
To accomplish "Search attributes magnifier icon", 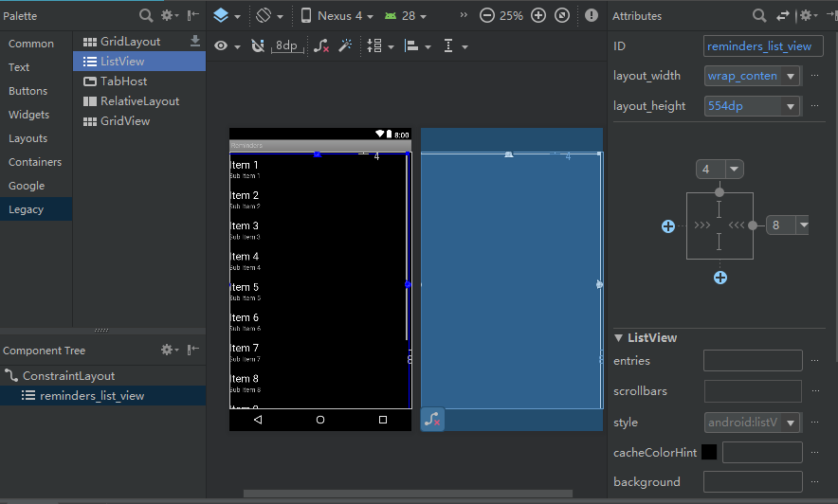I will [759, 15].
